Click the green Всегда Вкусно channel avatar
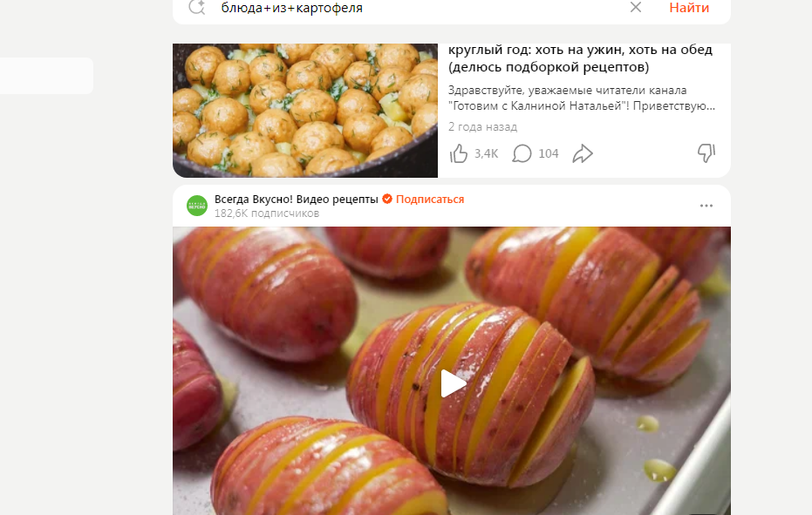 197,206
